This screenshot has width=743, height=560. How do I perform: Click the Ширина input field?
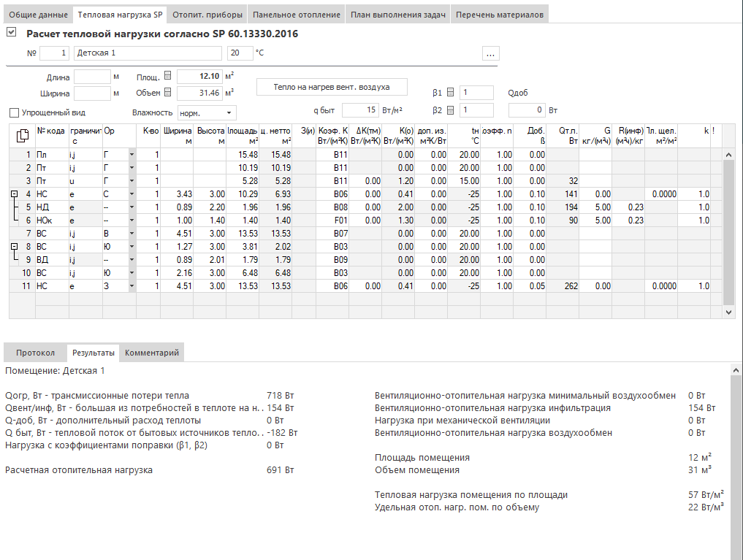pyautogui.click(x=92, y=93)
